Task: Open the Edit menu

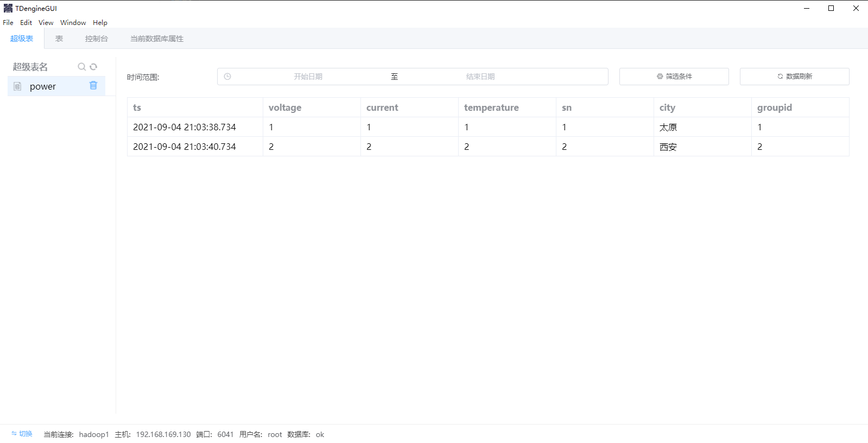Action: [x=26, y=22]
